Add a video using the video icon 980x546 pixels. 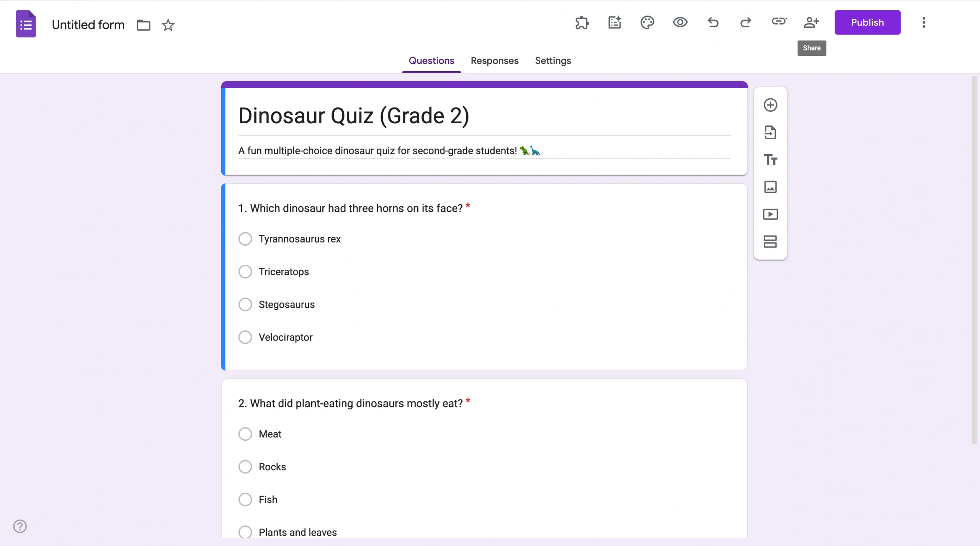tap(771, 214)
